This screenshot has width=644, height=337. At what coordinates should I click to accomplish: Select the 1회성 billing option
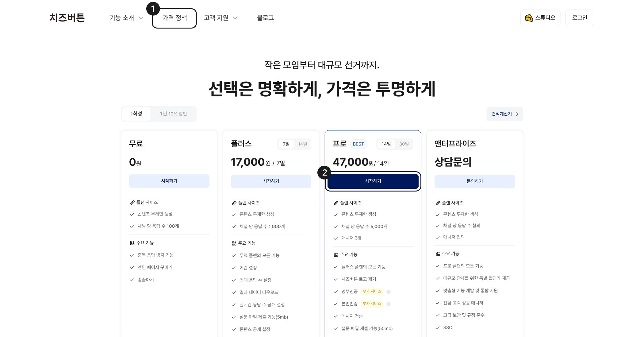136,114
